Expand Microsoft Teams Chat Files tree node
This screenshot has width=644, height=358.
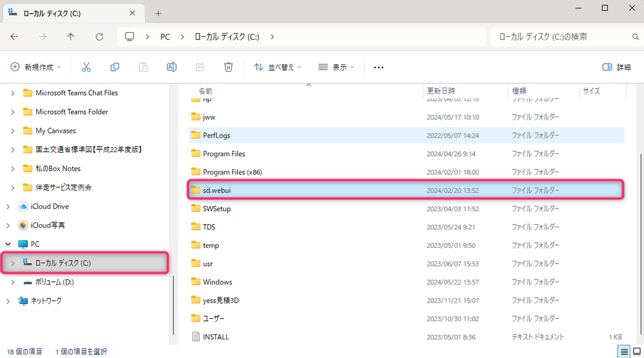tap(13, 93)
